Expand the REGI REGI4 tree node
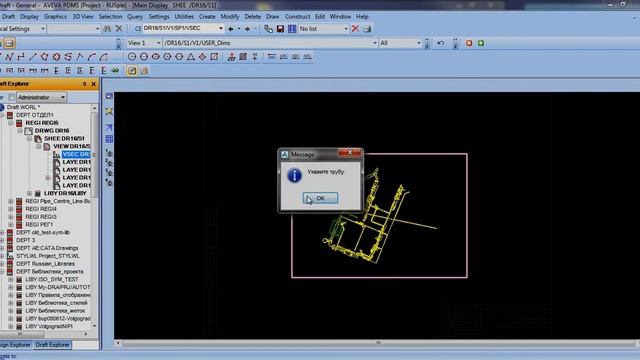Viewport: 640px width, 360px height. (x=10, y=209)
